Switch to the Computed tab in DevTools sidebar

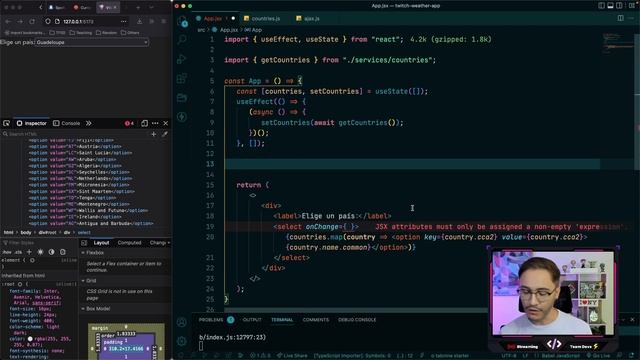(129, 243)
